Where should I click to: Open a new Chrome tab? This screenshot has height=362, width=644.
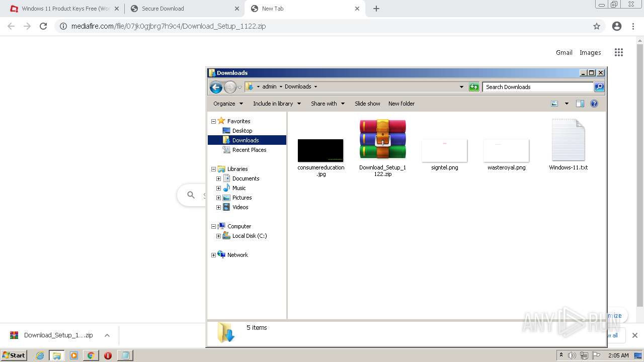(x=376, y=9)
